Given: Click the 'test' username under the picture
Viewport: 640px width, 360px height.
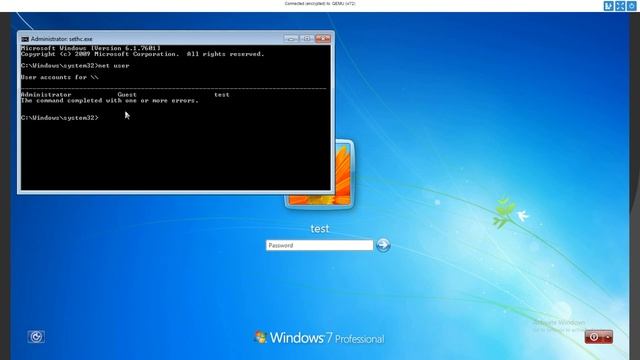Looking at the screenshot, I should point(320,229).
